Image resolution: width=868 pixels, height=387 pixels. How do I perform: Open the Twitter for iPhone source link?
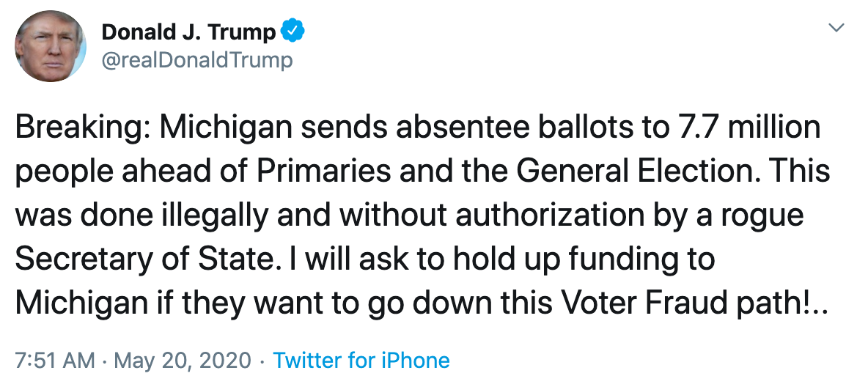tap(361, 361)
